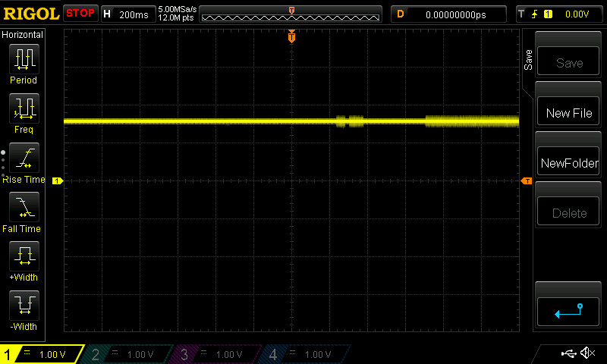Click the 12.0M pts memory depth text

(176, 17)
